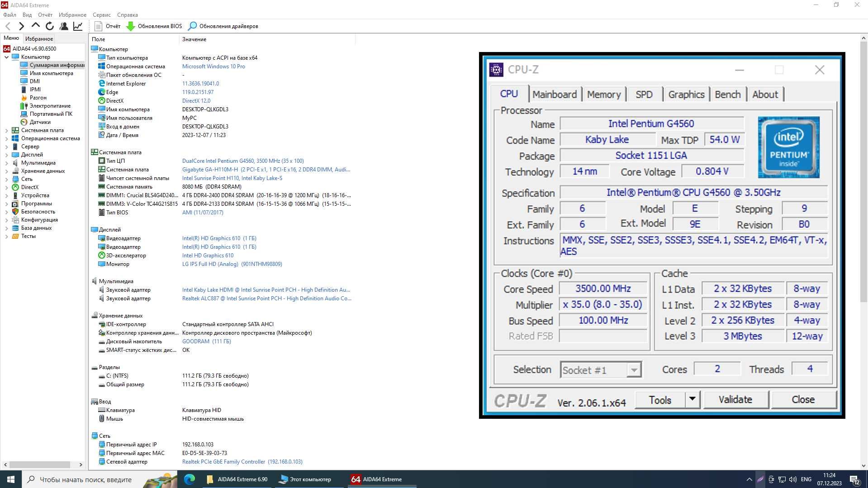Open the Справка menu
This screenshot has width=868, height=488.
pyautogui.click(x=128, y=15)
